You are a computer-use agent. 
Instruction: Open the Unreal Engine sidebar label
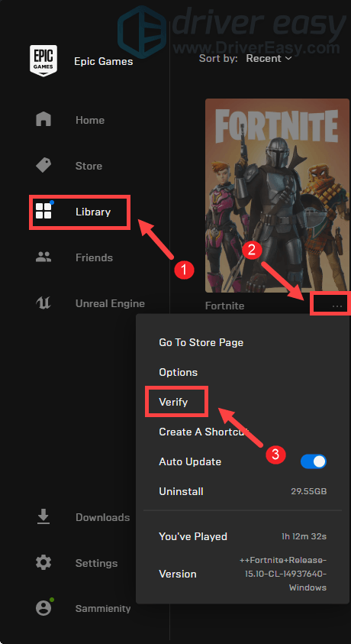pos(110,303)
